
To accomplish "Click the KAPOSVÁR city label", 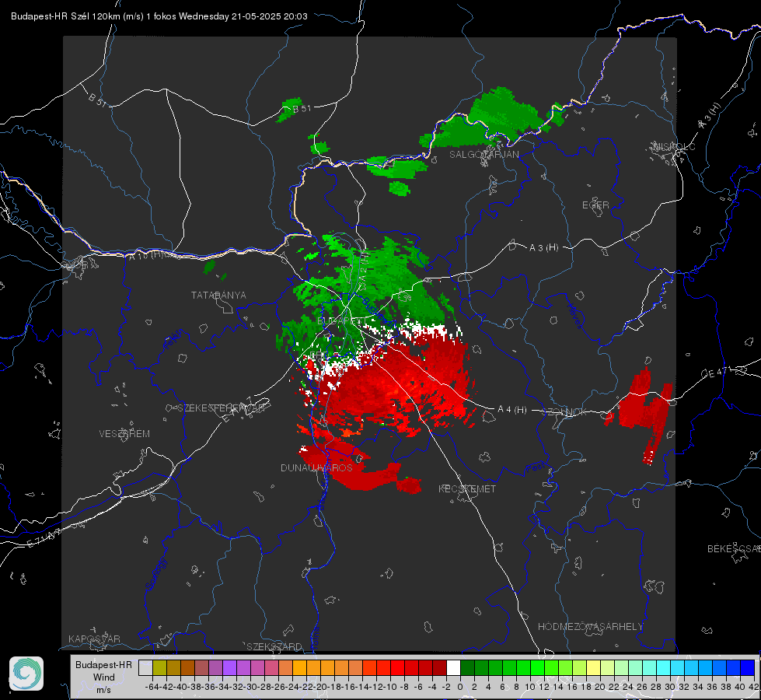I will coord(94,639).
